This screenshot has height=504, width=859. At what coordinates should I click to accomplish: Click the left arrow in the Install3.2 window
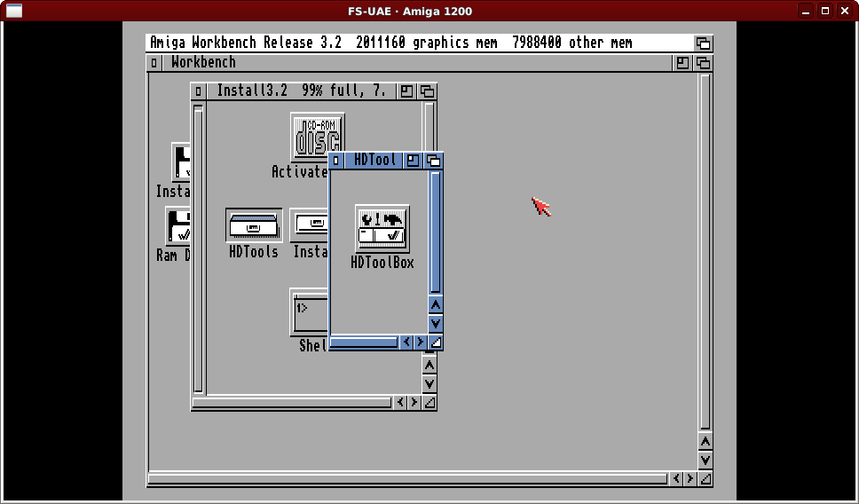pyautogui.click(x=400, y=403)
